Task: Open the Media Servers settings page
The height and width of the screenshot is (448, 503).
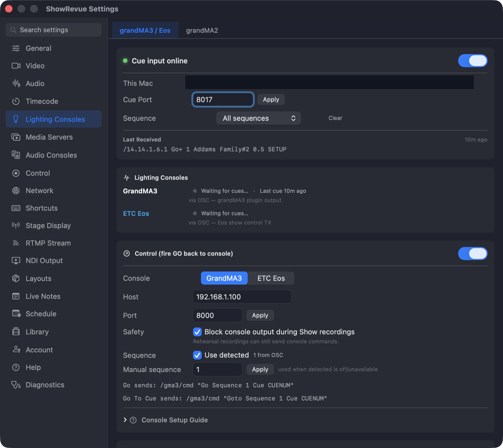Action: pyautogui.click(x=53, y=137)
